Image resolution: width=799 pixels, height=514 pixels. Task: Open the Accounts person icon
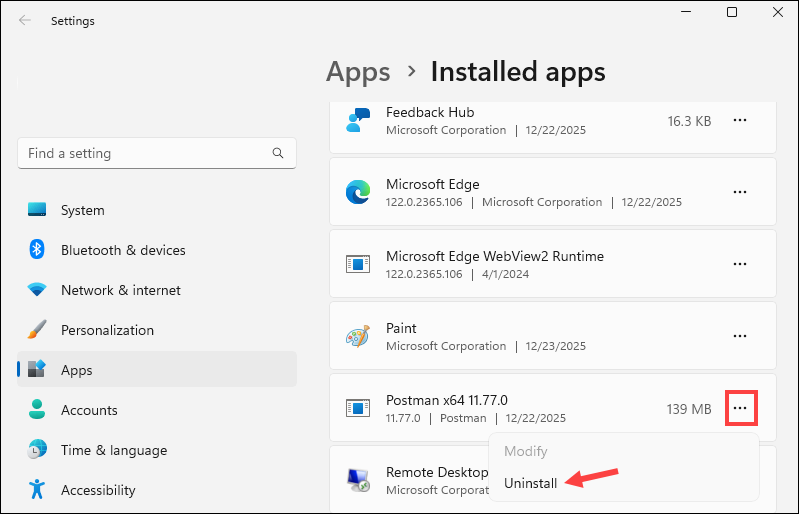[x=37, y=410]
